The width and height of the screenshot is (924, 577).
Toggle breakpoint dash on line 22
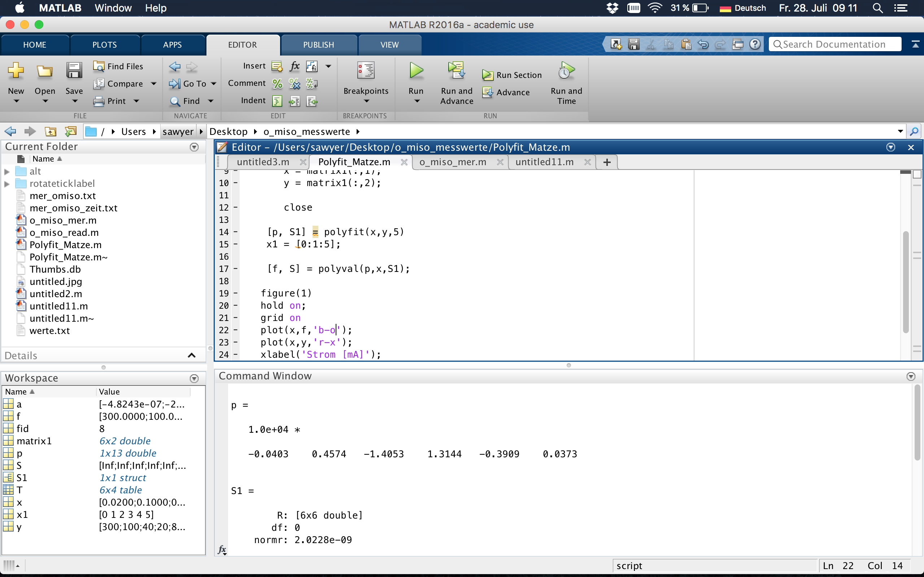point(236,330)
